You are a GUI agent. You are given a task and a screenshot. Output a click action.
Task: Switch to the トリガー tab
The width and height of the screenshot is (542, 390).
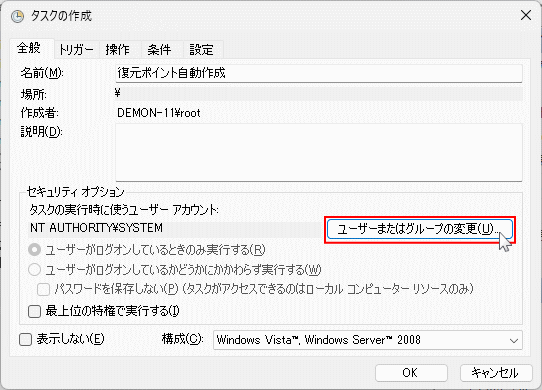click(x=76, y=50)
